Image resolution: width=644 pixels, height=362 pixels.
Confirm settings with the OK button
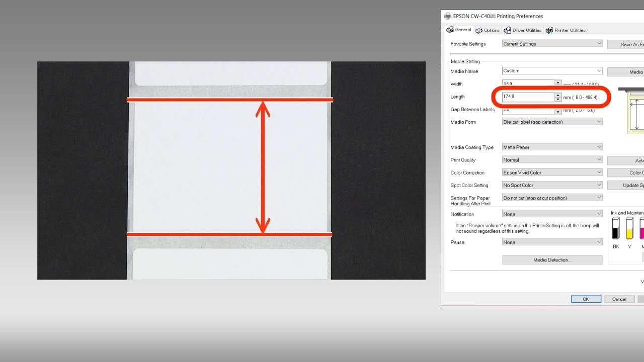click(x=586, y=299)
